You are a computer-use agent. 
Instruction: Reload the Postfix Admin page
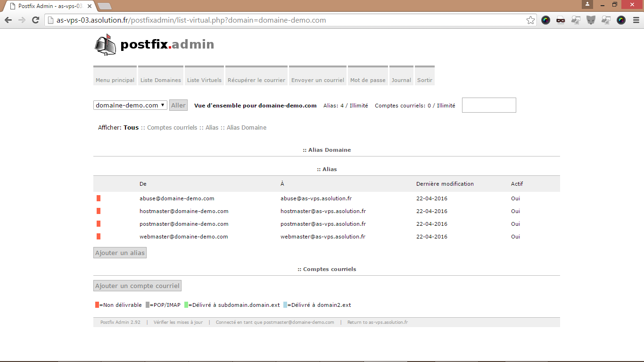(x=35, y=20)
